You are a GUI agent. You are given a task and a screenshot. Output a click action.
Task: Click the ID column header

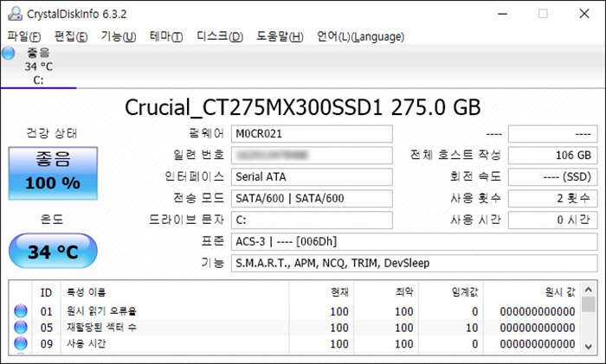[x=46, y=292]
